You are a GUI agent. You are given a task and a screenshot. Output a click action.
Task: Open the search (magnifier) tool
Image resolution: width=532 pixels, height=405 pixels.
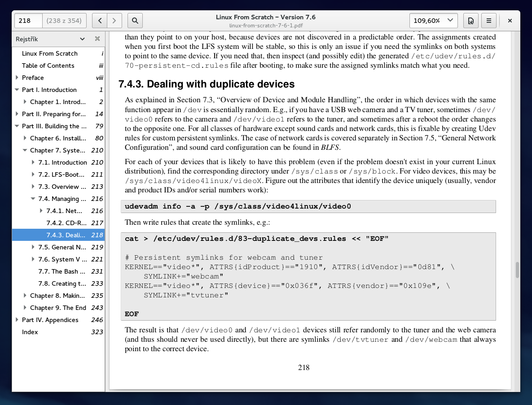click(x=135, y=21)
